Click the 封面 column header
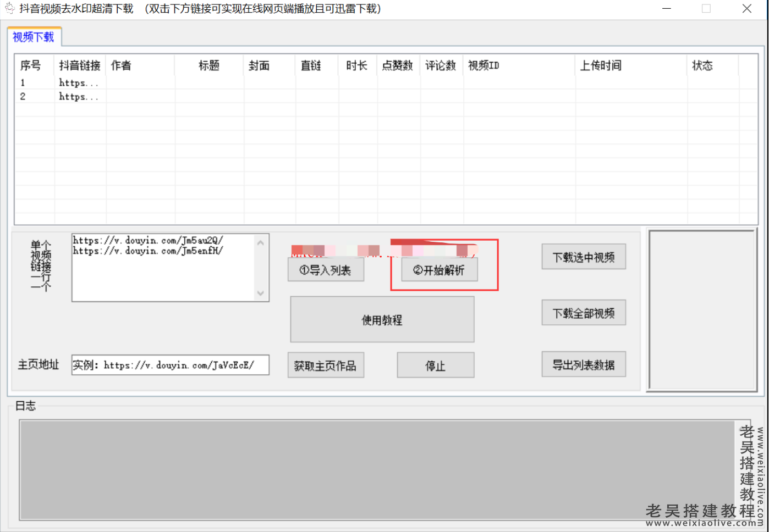769x532 pixels. tap(270, 65)
